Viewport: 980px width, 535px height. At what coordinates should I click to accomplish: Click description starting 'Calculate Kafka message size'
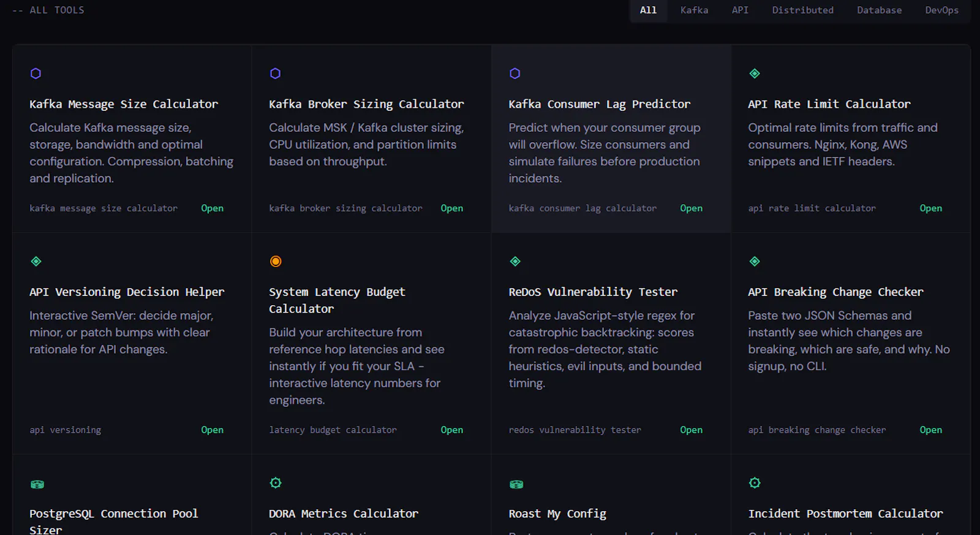[x=132, y=153]
